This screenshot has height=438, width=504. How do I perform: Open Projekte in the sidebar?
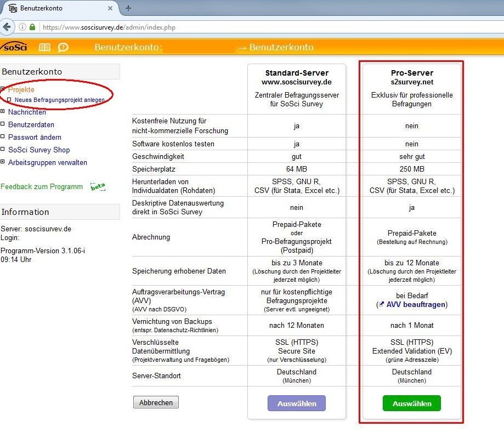pyautogui.click(x=21, y=90)
